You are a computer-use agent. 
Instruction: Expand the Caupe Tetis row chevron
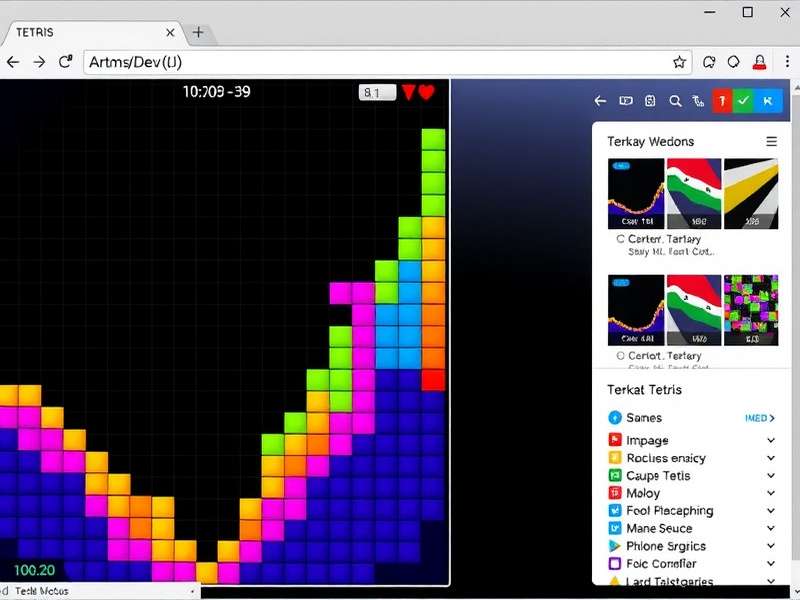(x=771, y=476)
